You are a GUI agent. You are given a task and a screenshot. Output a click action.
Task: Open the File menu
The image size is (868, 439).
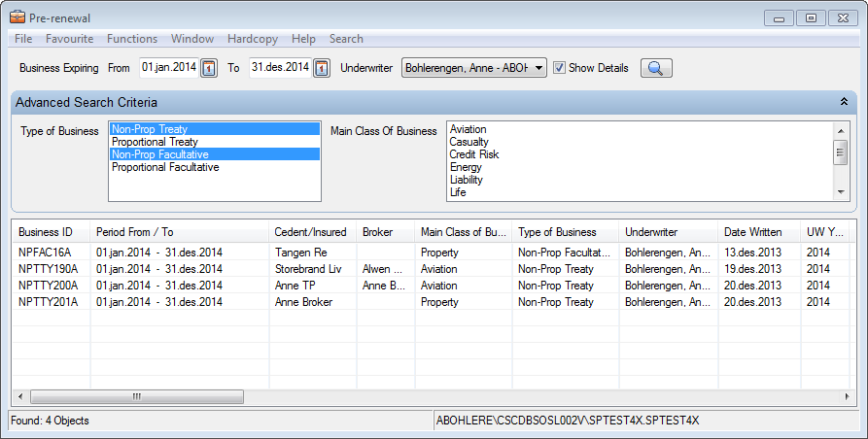tap(23, 39)
